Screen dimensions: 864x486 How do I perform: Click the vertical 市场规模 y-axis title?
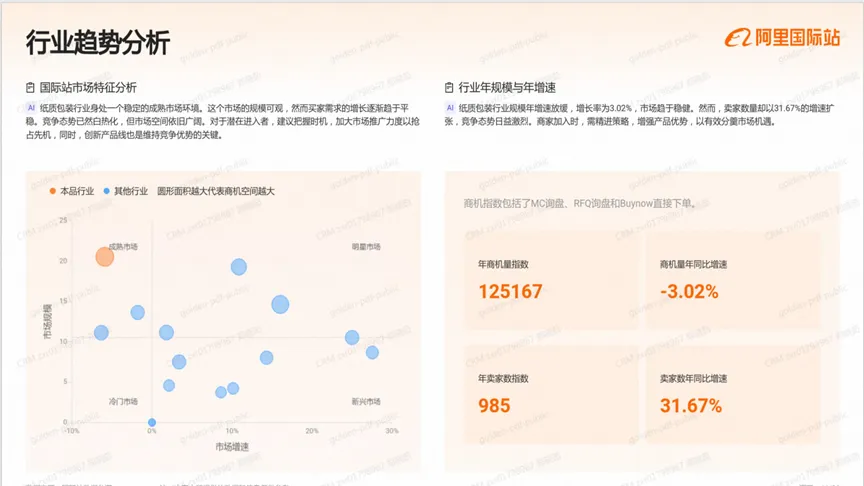point(48,321)
